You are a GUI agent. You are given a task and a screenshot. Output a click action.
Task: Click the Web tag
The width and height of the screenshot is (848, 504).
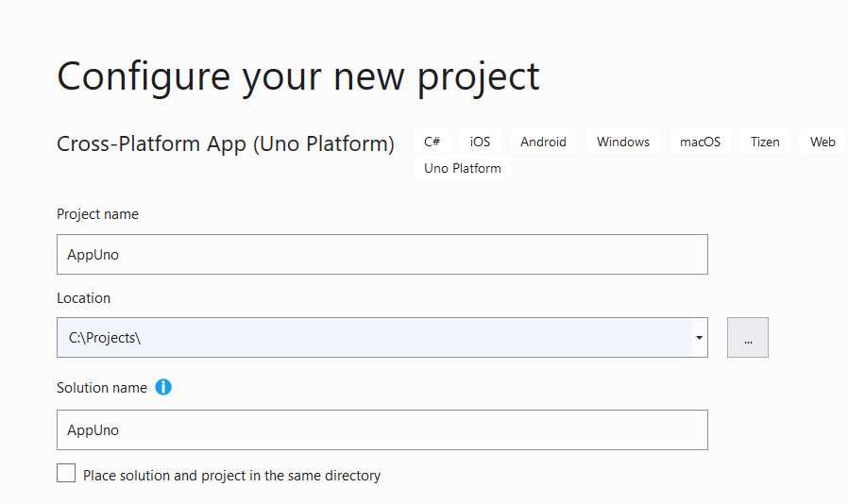823,142
